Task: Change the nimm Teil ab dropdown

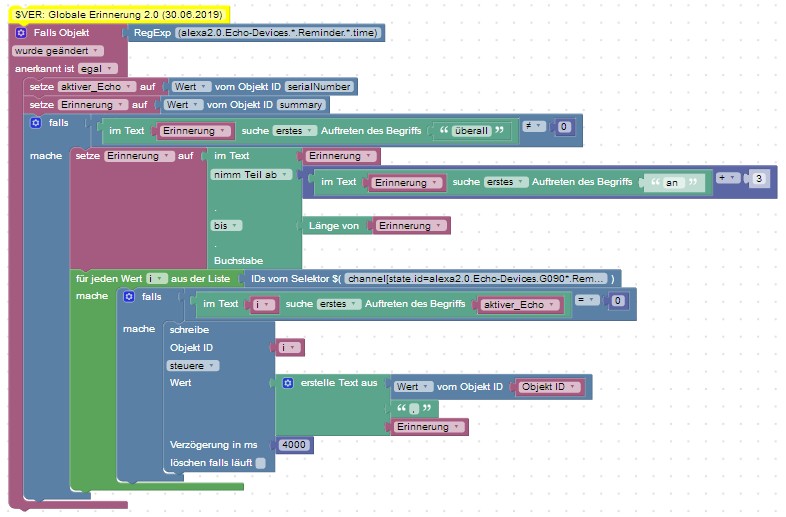Action: [x=251, y=174]
